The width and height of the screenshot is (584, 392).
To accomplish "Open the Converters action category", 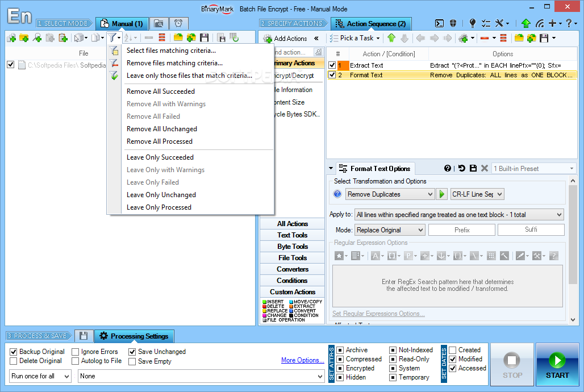I will pos(292,269).
